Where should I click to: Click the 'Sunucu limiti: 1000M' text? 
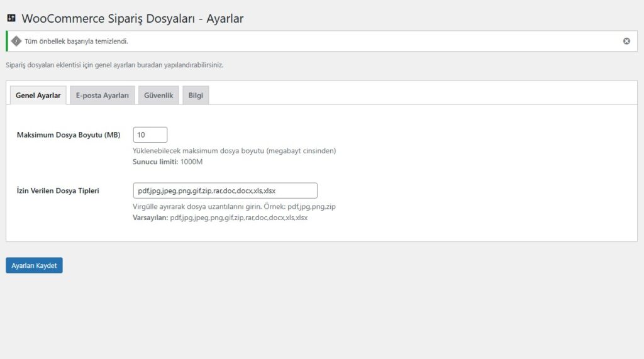[167, 162]
